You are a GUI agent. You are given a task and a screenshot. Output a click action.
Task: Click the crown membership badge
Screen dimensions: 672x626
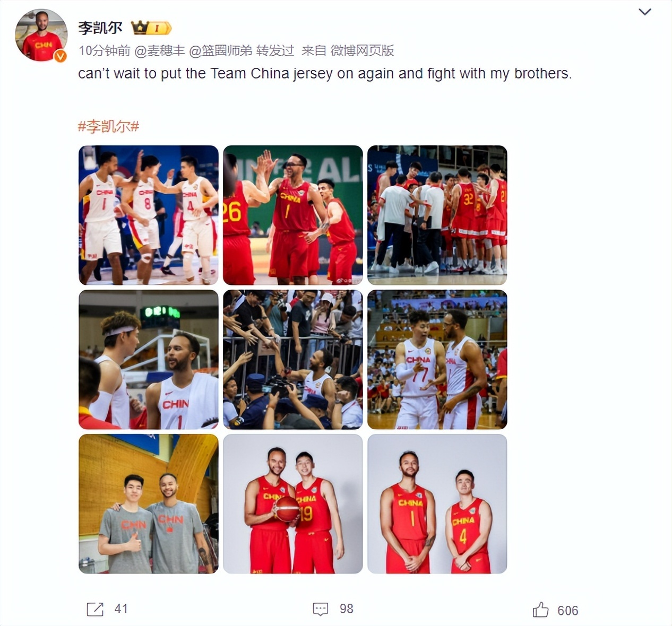151,28
